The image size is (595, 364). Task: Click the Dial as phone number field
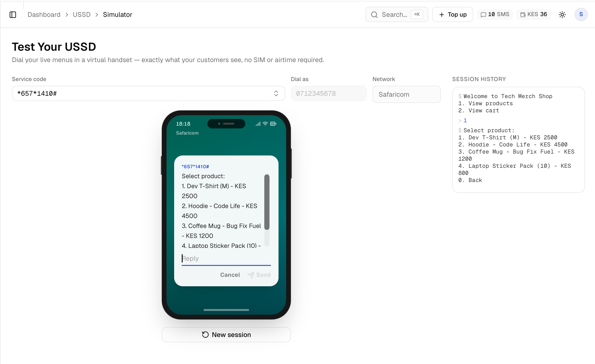[328, 93]
